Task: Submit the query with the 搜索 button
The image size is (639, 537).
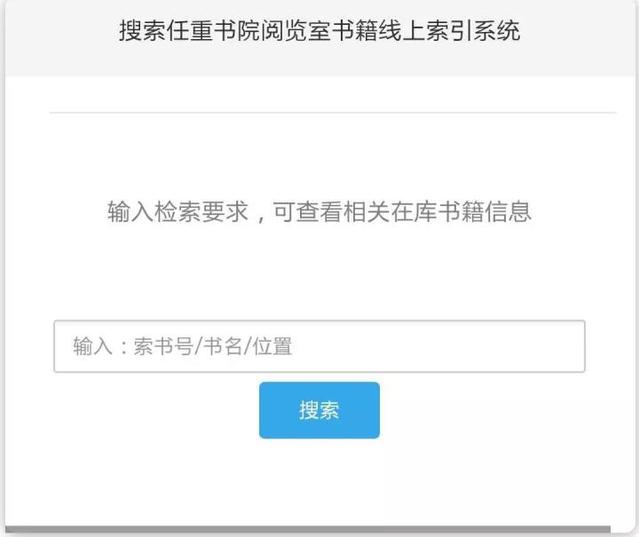Action: coord(319,410)
